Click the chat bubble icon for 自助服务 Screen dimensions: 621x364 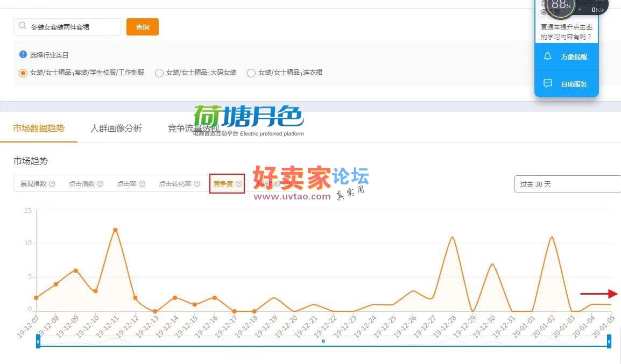[548, 84]
